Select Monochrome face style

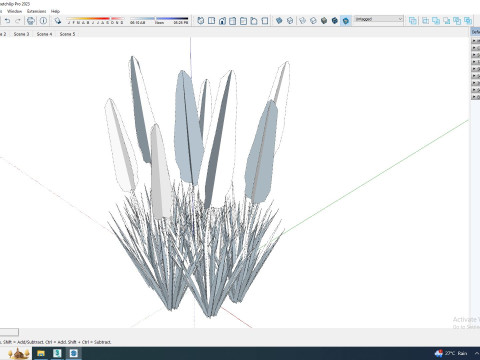[x=346, y=21]
